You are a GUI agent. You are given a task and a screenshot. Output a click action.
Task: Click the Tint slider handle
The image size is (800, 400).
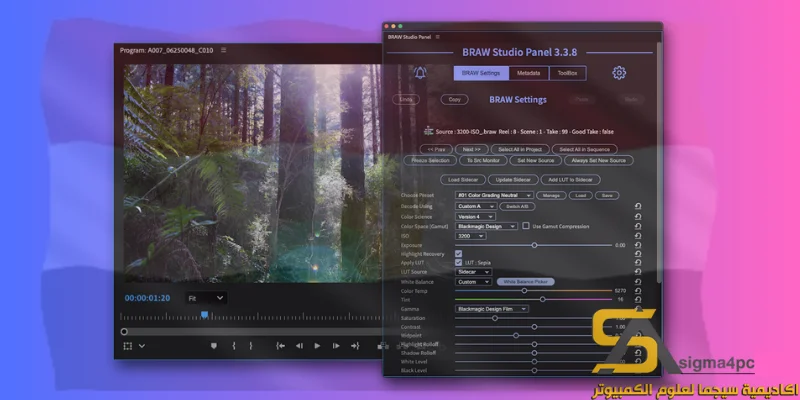(542, 299)
